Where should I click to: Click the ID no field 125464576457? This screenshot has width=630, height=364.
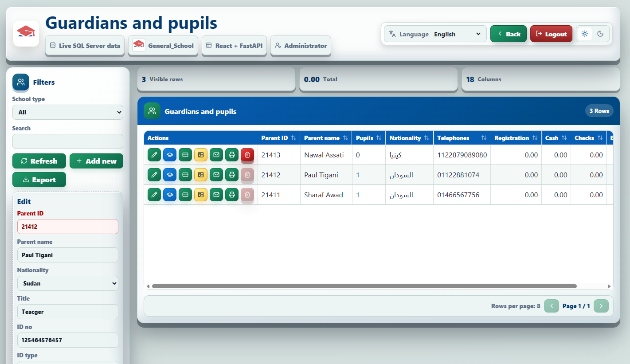pyautogui.click(x=68, y=340)
